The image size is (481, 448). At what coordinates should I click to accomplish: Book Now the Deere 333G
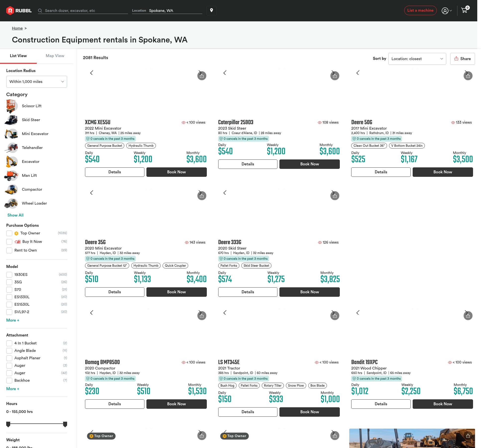point(309,292)
